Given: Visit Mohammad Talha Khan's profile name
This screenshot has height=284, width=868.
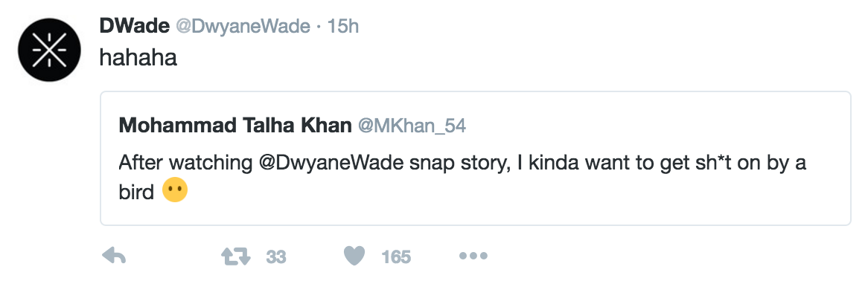Looking at the screenshot, I should coord(234,126).
